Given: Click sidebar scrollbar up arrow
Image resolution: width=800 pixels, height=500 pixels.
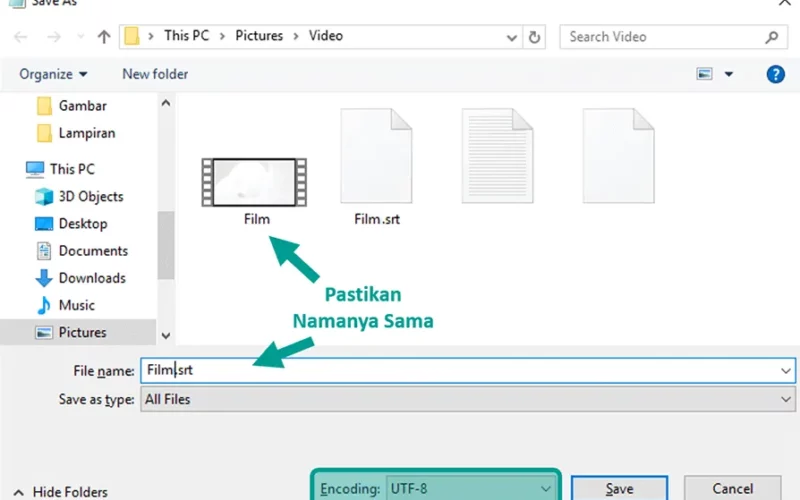Looking at the screenshot, I should tap(166, 104).
